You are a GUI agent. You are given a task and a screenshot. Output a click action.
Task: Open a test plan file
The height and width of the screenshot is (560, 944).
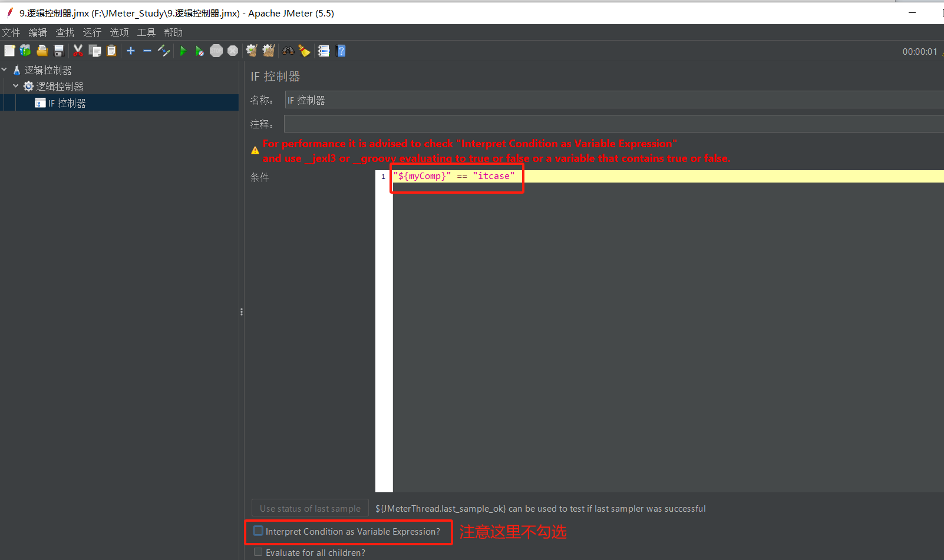point(42,51)
